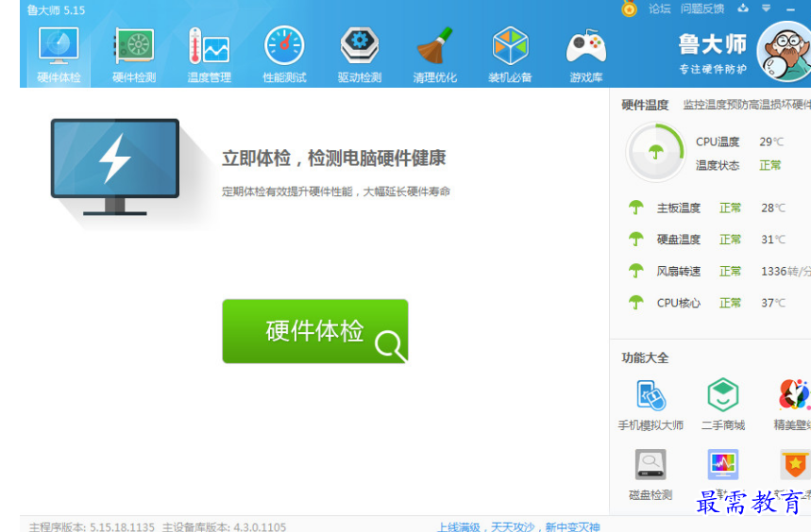Open the orange star shield tool icon
The image size is (811, 532).
pos(795,464)
